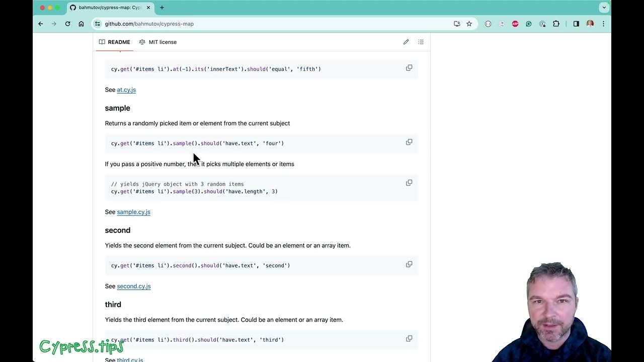This screenshot has height=362, width=644.
Task: Go back to the previous page
Action: 41,24
